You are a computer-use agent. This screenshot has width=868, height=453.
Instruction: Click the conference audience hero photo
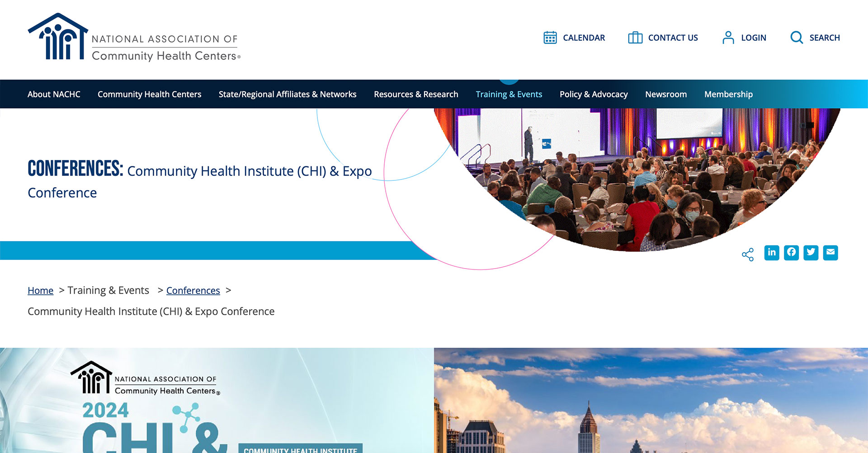pyautogui.click(x=637, y=179)
